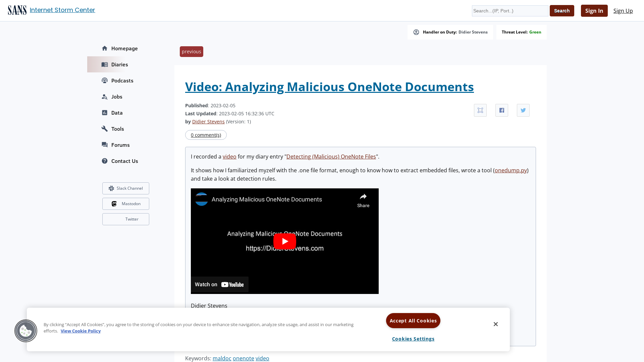This screenshot has height=362, width=644.
Task: Click the Tools wrench icon
Action: pyautogui.click(x=105, y=129)
